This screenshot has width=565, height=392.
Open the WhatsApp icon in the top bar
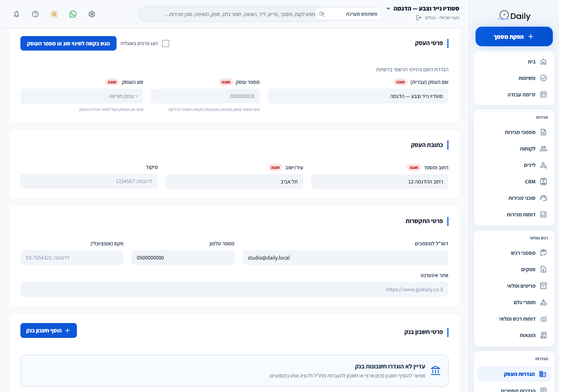[x=73, y=14]
